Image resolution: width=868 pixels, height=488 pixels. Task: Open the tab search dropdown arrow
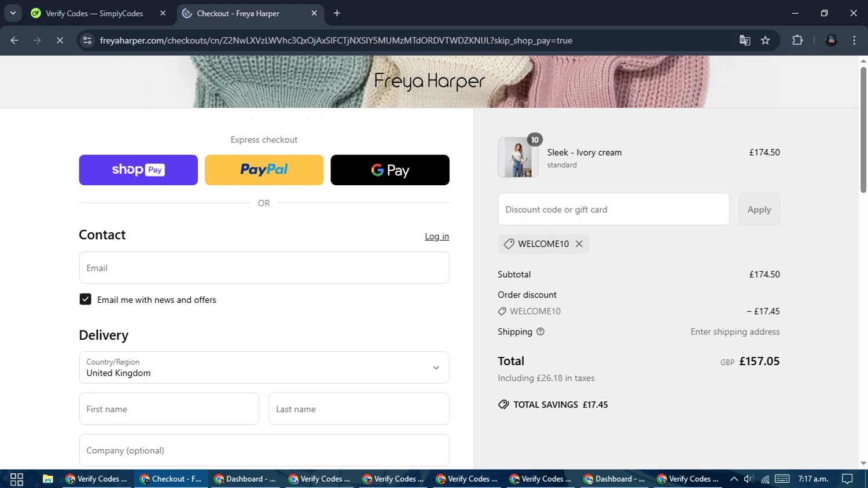pyautogui.click(x=13, y=13)
